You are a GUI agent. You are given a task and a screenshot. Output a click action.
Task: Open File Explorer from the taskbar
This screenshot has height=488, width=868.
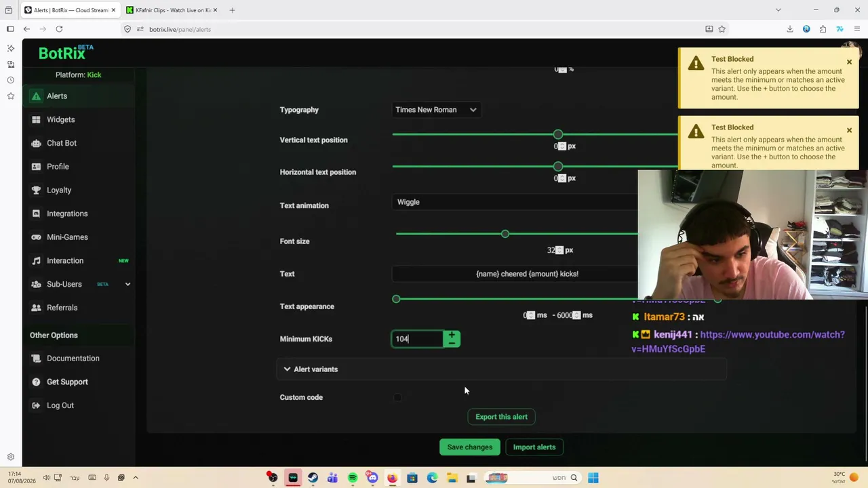point(452,478)
